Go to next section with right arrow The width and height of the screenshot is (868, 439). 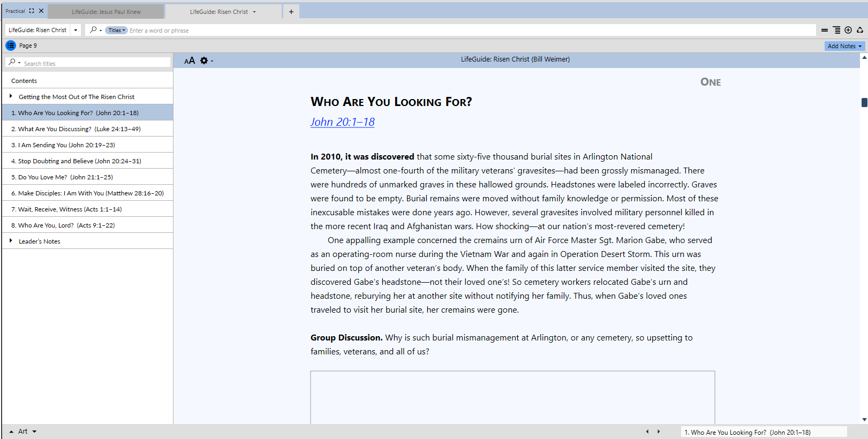click(x=659, y=432)
